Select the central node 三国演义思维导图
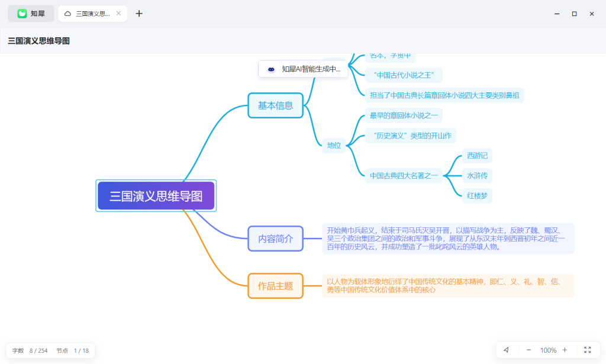Image resolution: width=606 pixels, height=364 pixels. point(156,196)
